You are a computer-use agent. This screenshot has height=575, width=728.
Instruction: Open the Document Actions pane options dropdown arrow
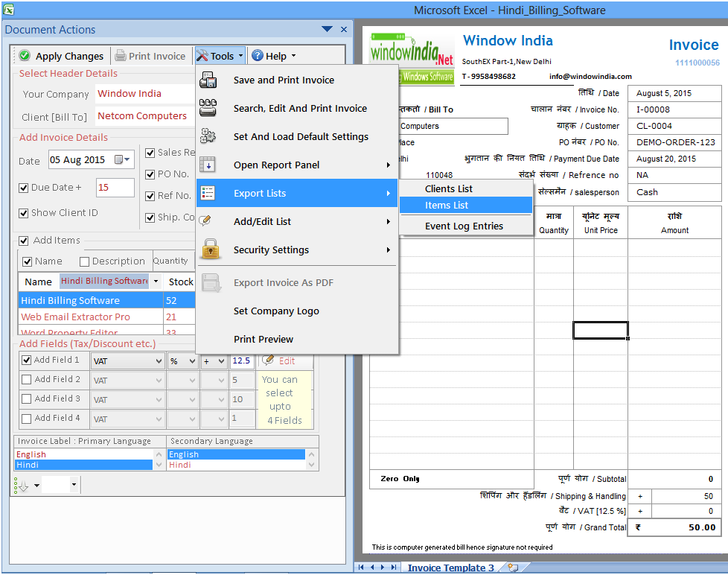pos(327,29)
